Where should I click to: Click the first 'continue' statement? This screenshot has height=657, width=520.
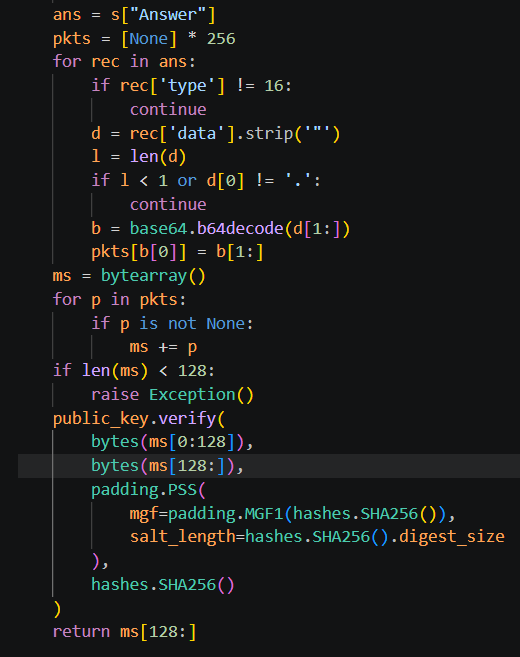[x=168, y=109]
